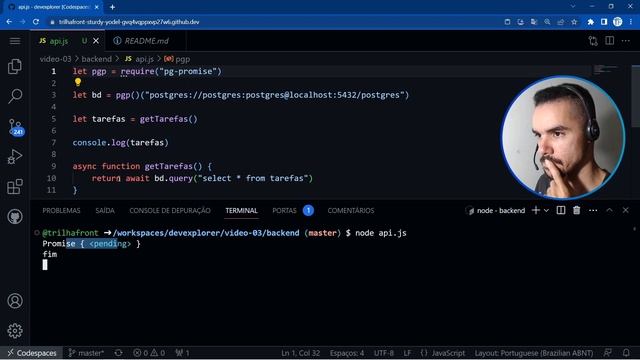
Task: Bookmark this page with star icon
Action: click(x=574, y=22)
